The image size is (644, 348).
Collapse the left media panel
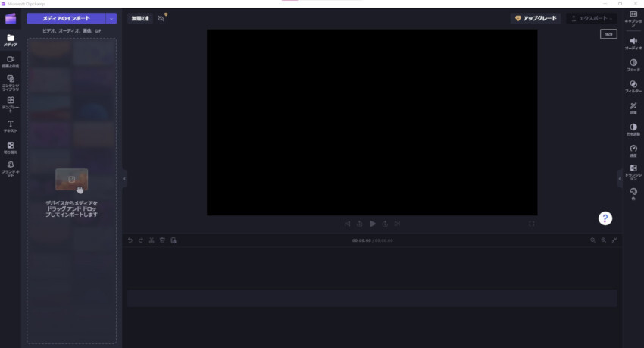(124, 180)
